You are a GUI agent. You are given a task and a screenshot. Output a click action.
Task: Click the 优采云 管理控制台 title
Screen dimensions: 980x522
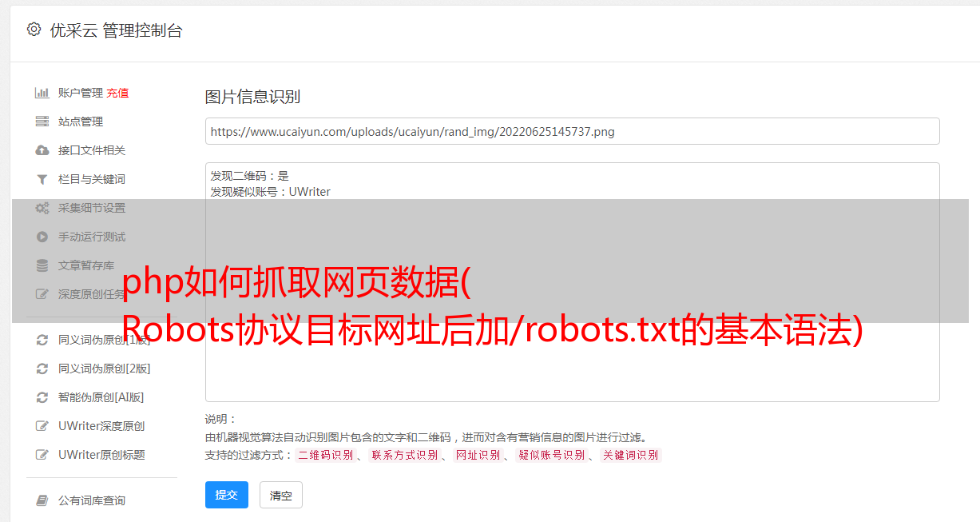tap(116, 30)
